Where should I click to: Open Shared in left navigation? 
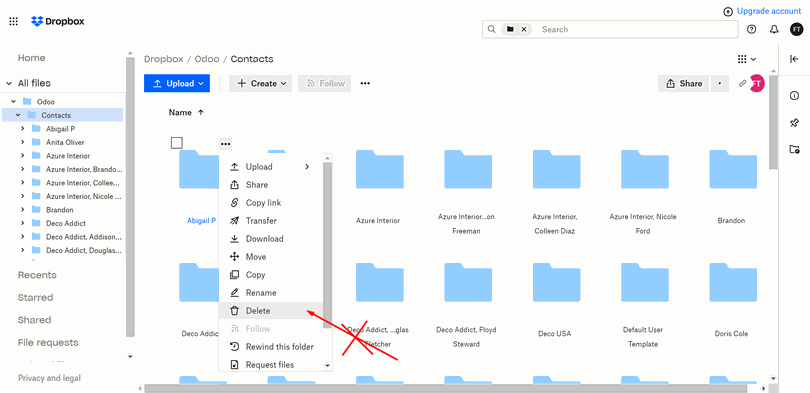(x=35, y=320)
